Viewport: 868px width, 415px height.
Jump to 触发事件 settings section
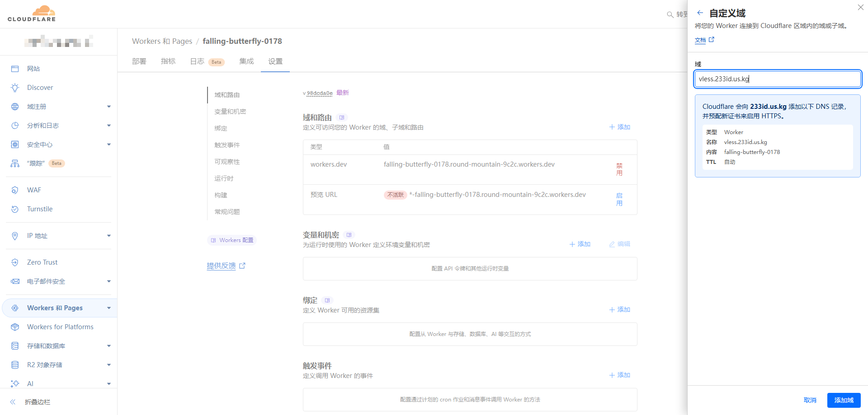coord(227,145)
